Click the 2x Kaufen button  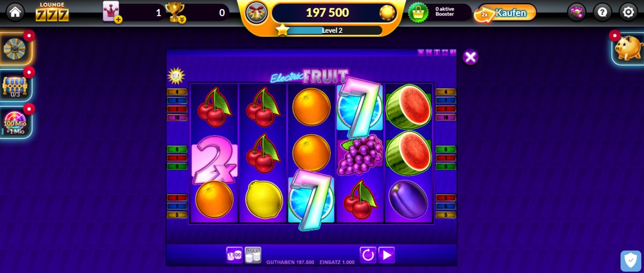(x=505, y=13)
